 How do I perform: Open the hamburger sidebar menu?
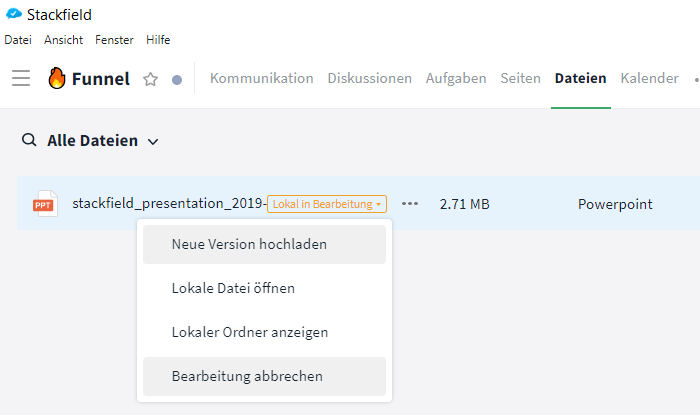21,78
